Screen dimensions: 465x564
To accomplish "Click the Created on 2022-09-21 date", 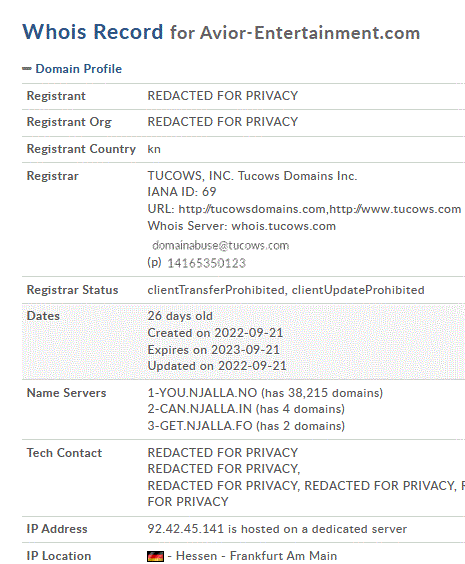I will click(215, 333).
